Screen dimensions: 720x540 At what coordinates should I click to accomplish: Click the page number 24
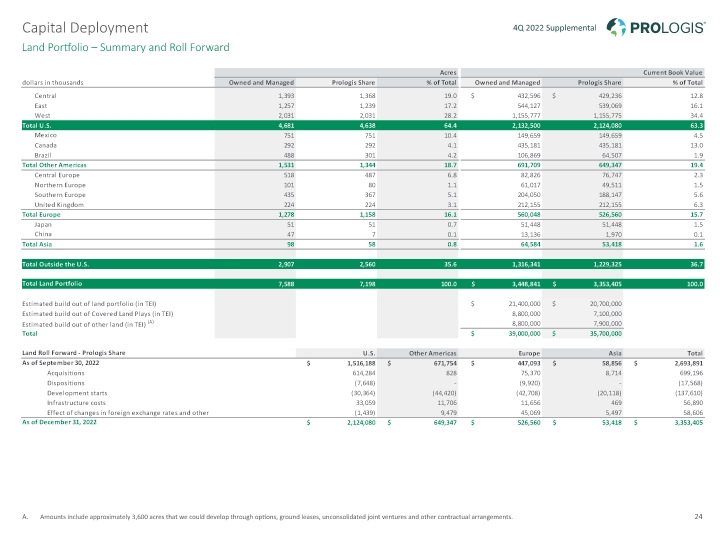(x=697, y=518)
